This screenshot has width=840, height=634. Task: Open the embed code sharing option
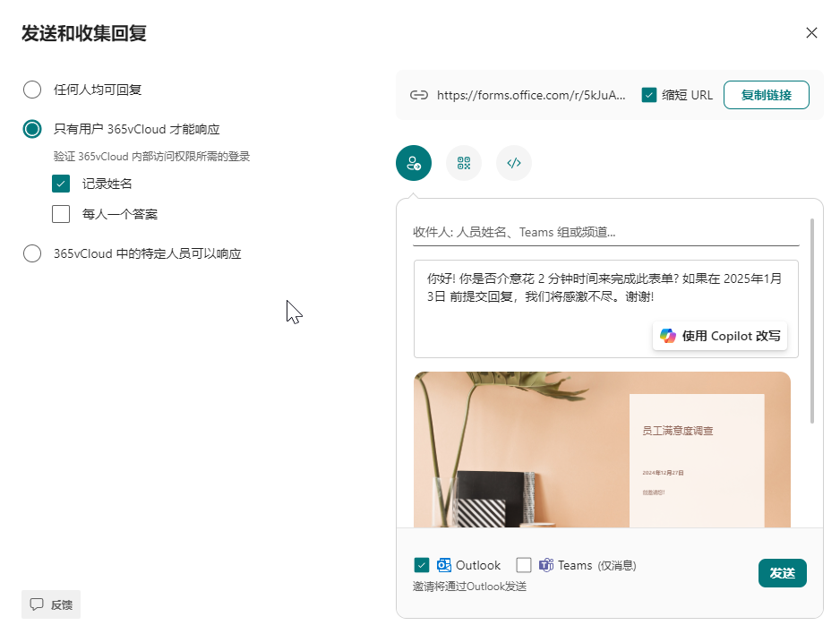514,163
